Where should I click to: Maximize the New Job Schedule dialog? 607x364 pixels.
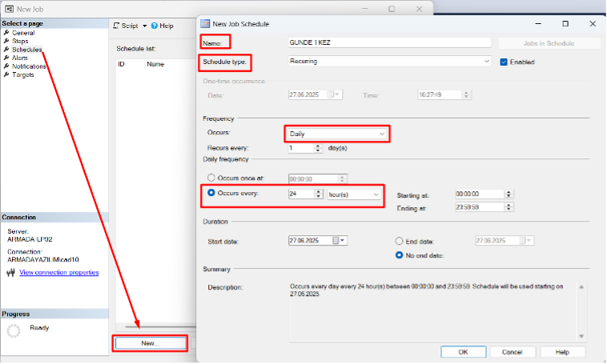(x=565, y=23)
